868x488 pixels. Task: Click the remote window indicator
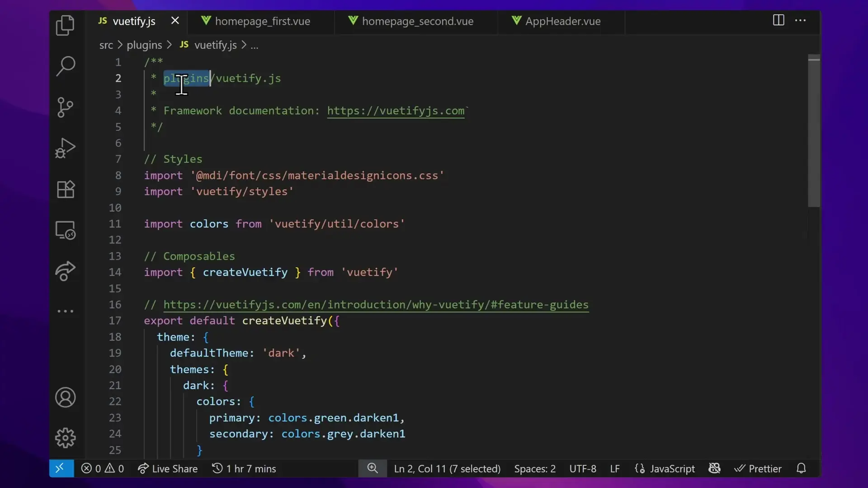pos(61,469)
